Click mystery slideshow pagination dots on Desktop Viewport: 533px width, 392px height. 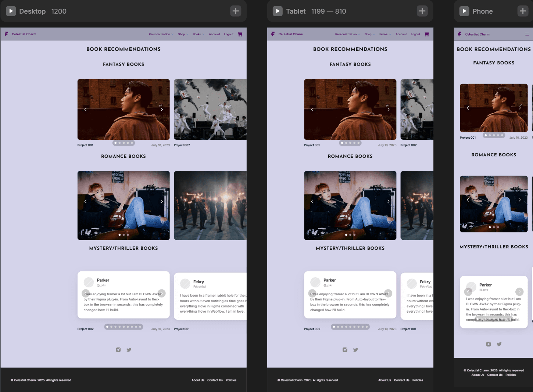[124, 327]
